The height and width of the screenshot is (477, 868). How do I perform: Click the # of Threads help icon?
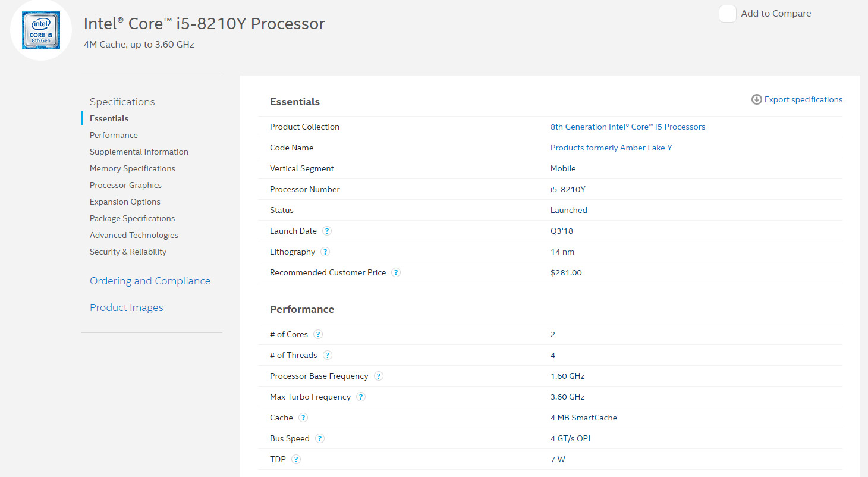[328, 355]
